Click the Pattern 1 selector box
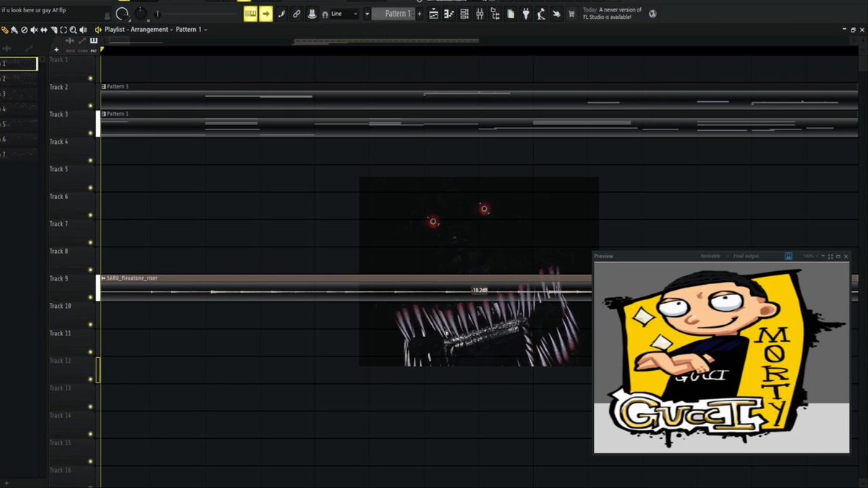 click(x=393, y=14)
